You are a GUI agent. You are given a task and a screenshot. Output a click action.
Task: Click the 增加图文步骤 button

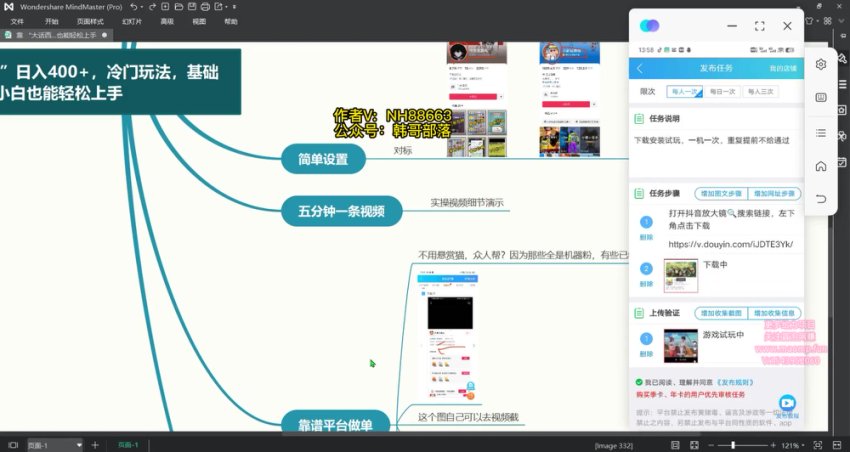(719, 193)
